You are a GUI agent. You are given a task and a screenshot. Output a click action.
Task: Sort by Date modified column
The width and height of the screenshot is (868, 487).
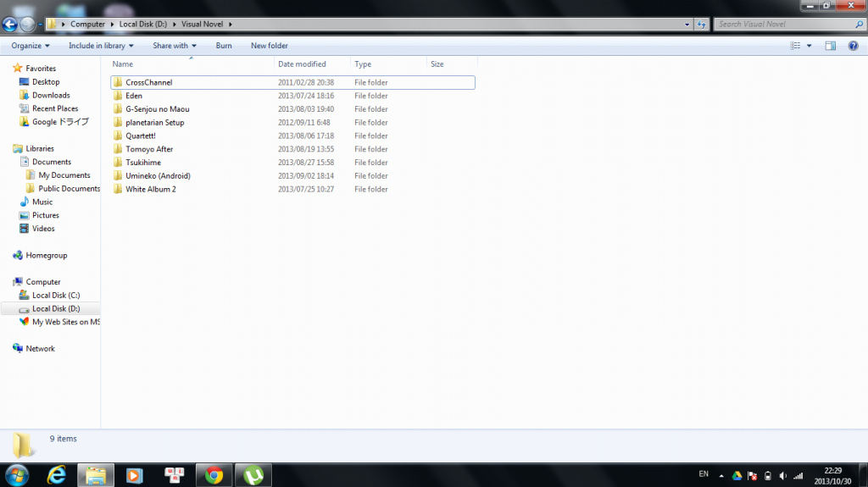[x=302, y=64]
